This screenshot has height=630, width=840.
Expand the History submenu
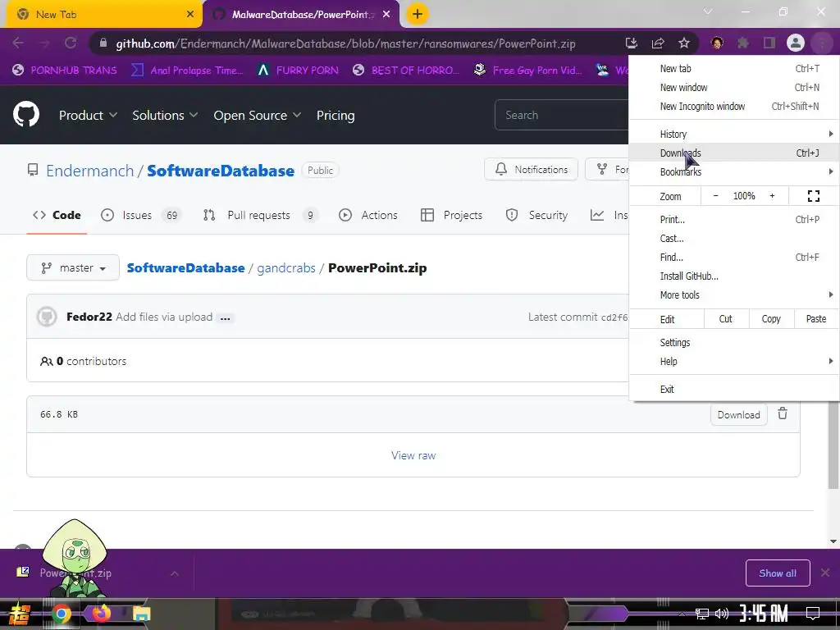click(734, 134)
